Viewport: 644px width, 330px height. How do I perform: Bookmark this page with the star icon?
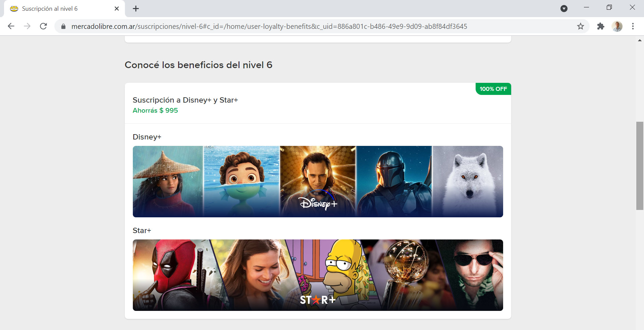pyautogui.click(x=581, y=26)
